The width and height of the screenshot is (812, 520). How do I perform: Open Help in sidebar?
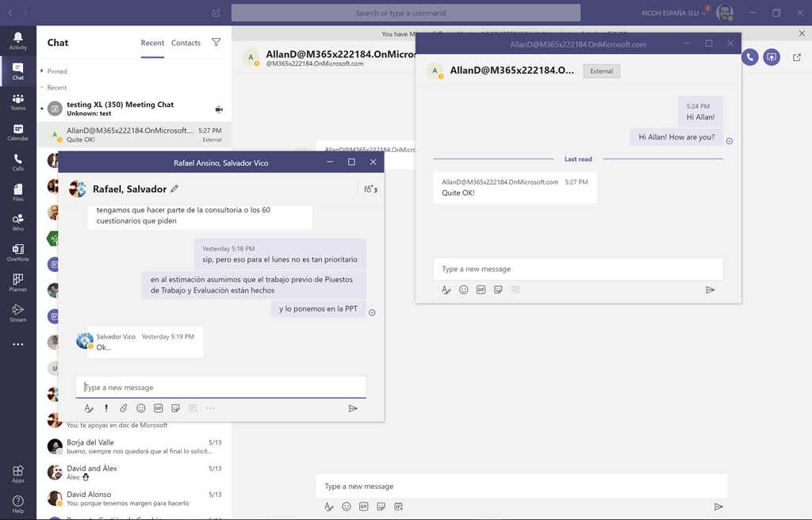(x=18, y=504)
